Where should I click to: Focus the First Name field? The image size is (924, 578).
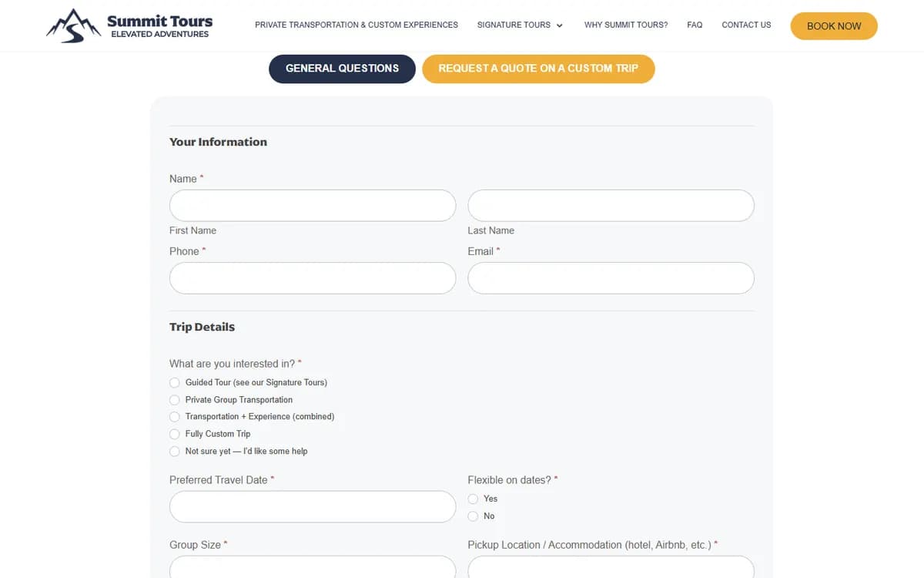click(313, 206)
